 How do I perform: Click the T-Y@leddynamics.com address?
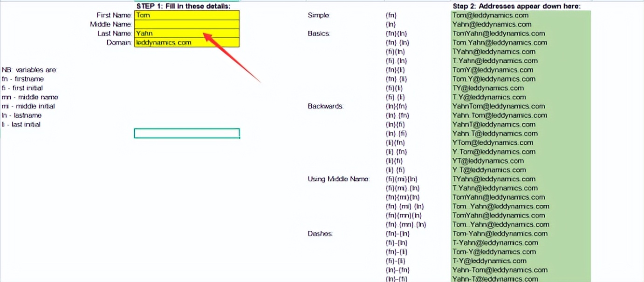(489, 261)
